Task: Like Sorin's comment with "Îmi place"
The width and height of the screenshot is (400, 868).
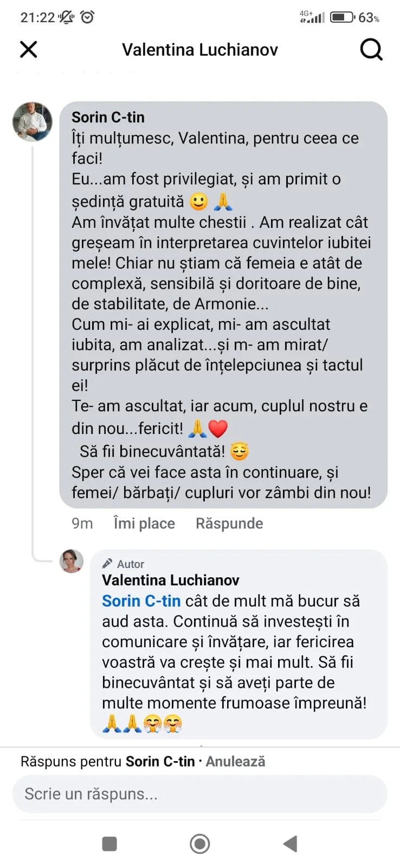Action: tap(144, 524)
